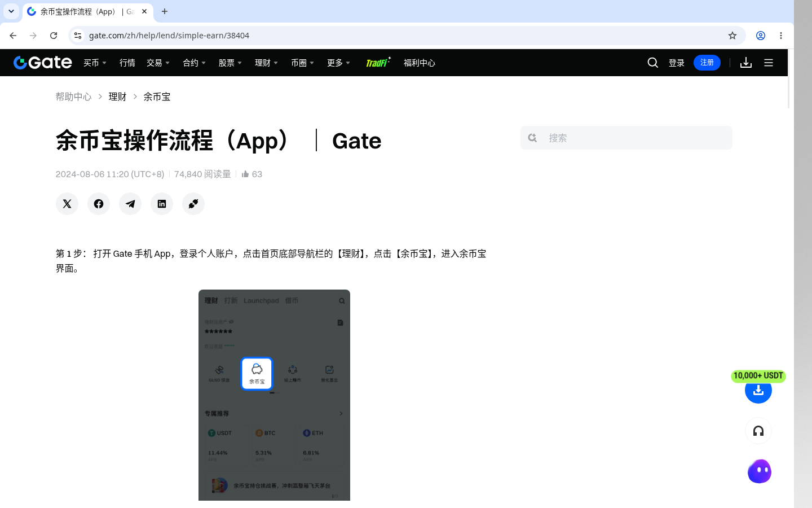Share article on Facebook

tap(99, 204)
